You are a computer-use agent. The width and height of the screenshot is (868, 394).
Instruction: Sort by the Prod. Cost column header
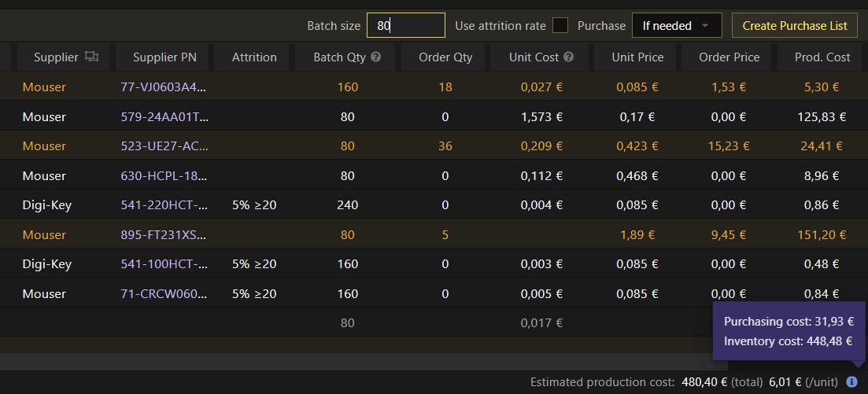822,57
